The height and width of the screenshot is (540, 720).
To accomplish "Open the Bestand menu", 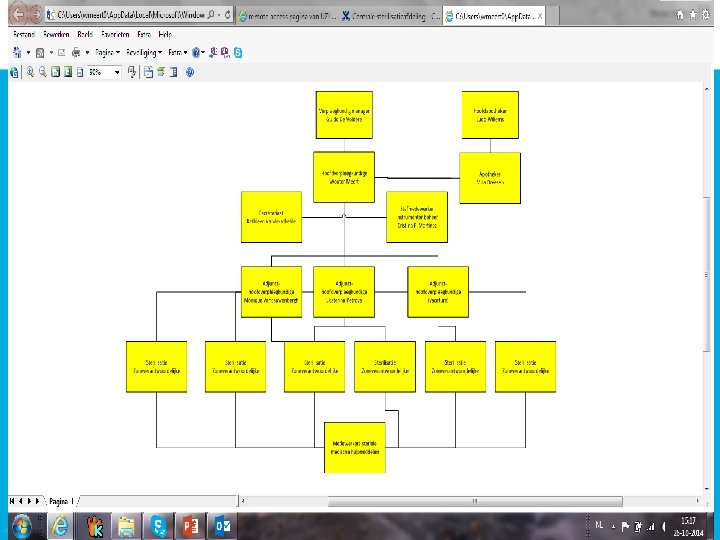I will pyautogui.click(x=24, y=34).
